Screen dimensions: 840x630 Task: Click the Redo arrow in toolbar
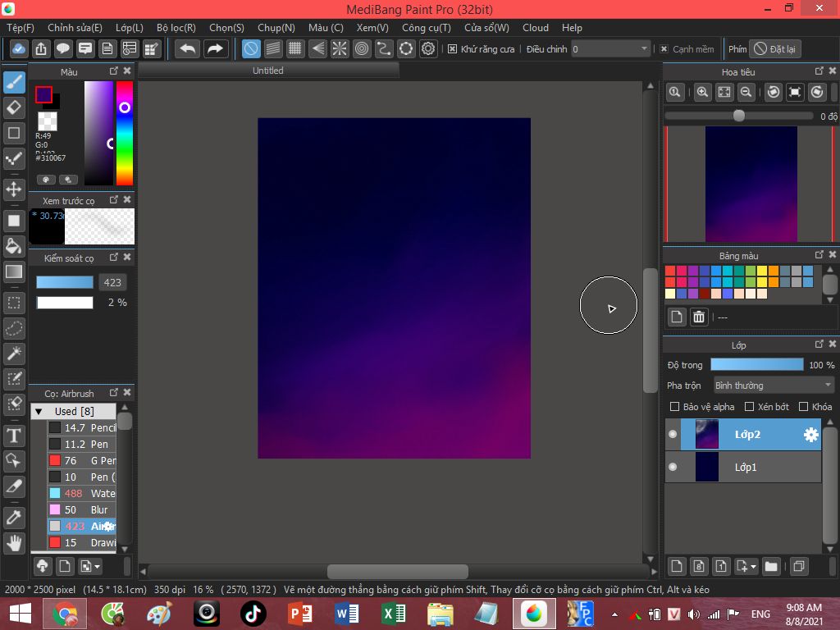point(216,48)
